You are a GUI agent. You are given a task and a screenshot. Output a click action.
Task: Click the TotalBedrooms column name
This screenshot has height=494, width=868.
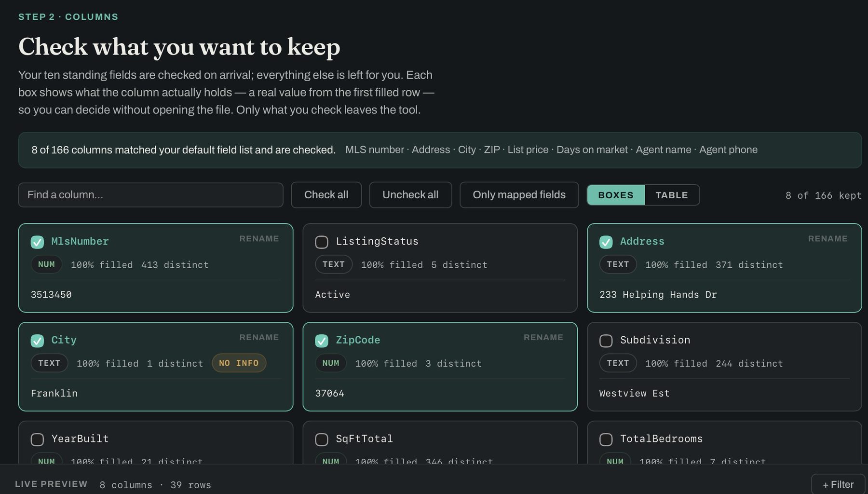pyautogui.click(x=661, y=439)
